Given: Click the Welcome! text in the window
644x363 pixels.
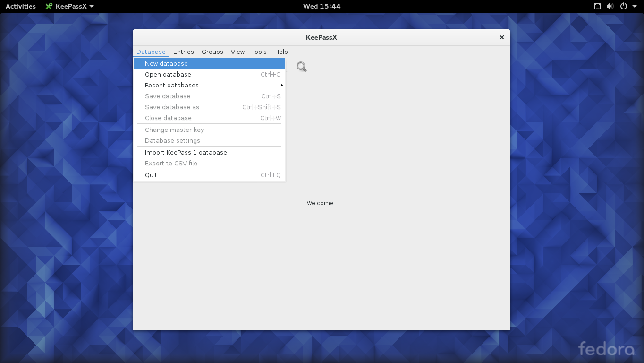Looking at the screenshot, I should coord(321,203).
